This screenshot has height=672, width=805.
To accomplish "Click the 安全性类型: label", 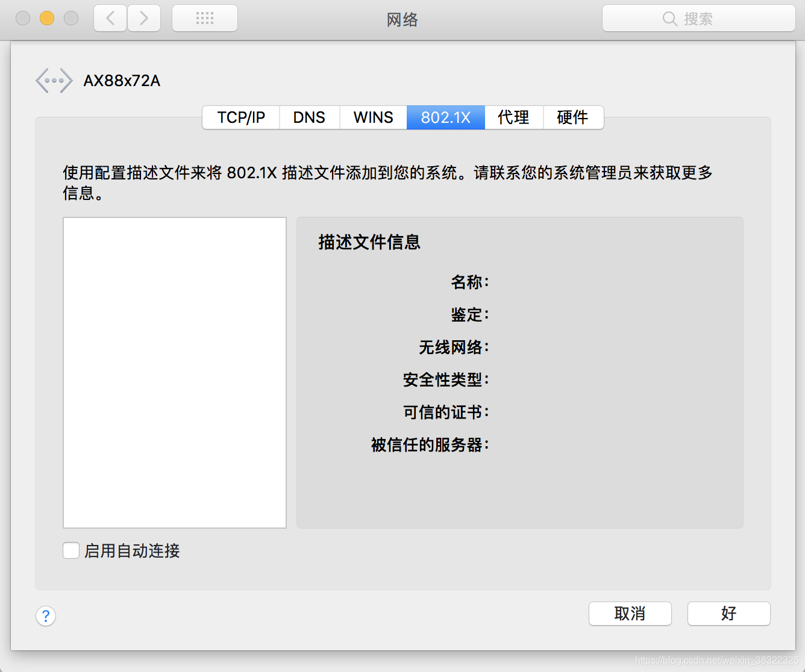I will point(446,379).
